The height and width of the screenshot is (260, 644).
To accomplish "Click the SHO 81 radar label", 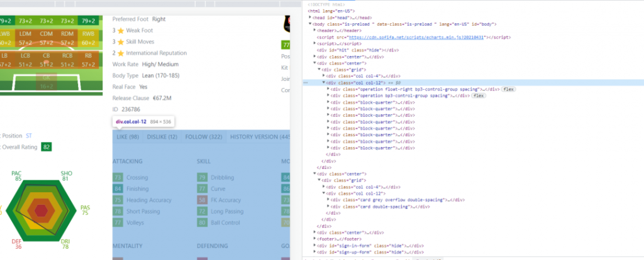I will point(66,176).
